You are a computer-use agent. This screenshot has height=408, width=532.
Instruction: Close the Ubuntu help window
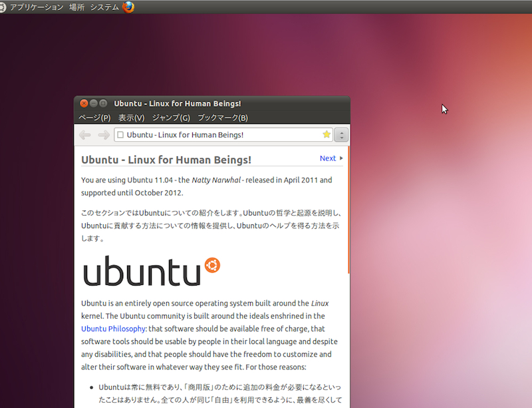pos(84,103)
